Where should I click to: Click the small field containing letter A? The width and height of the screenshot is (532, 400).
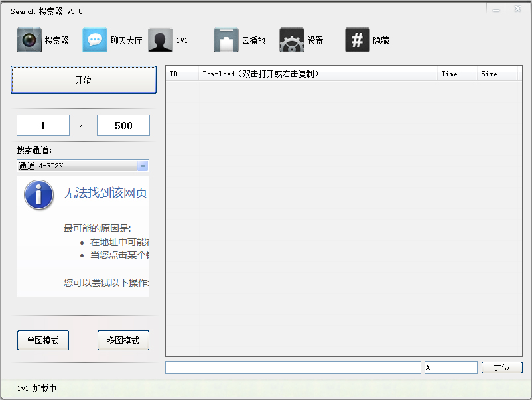click(450, 367)
